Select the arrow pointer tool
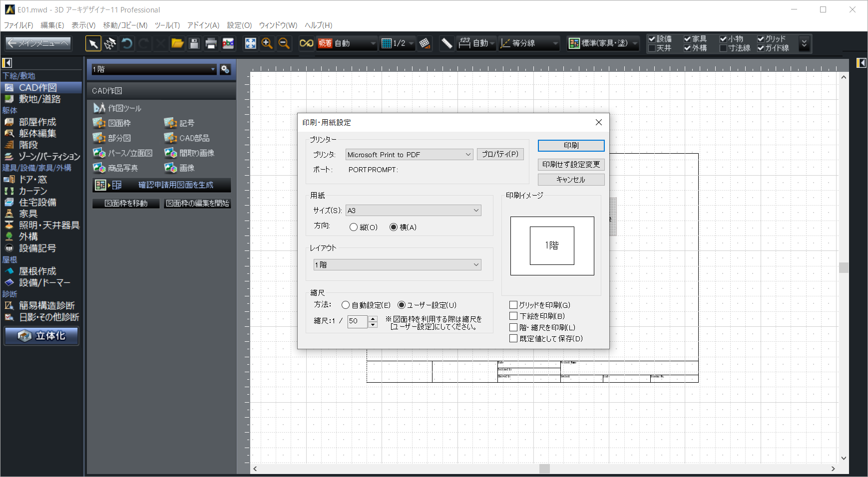Screen dimensions: 868x477 (93, 44)
